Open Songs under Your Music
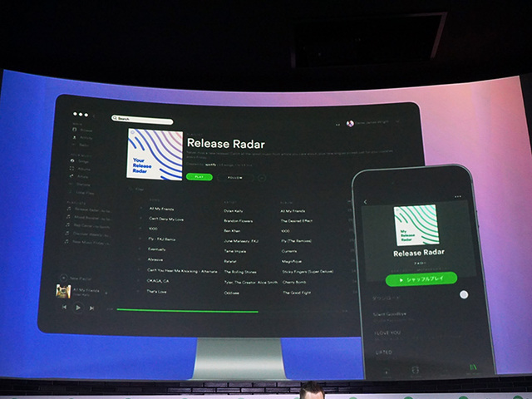The image size is (532, 399). pos(81,161)
